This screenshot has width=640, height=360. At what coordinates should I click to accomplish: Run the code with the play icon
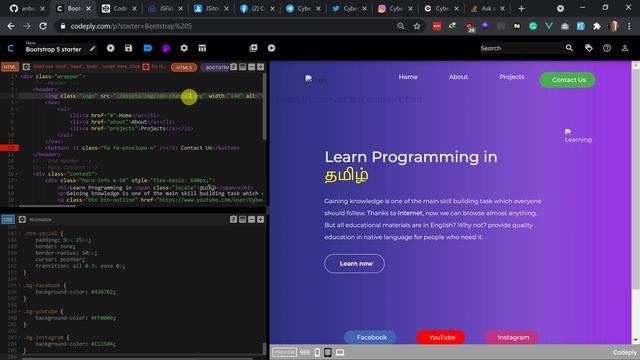pyautogui.click(x=111, y=48)
